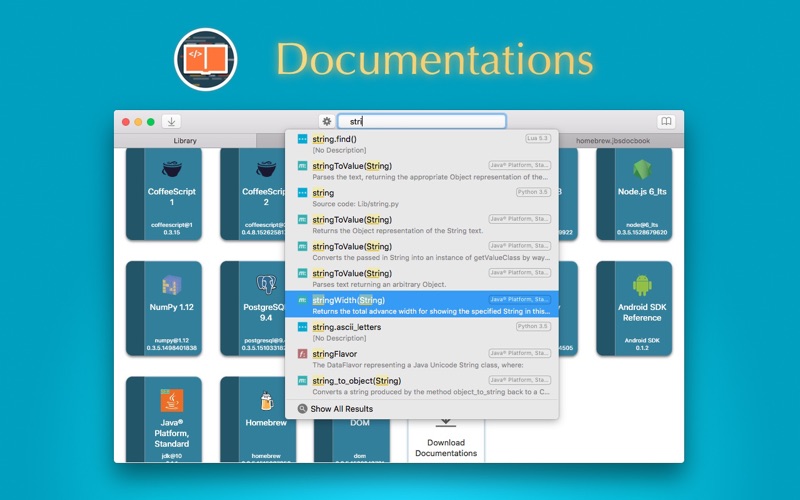Open the PostgreSQL 9.4 docset card

pos(253,308)
